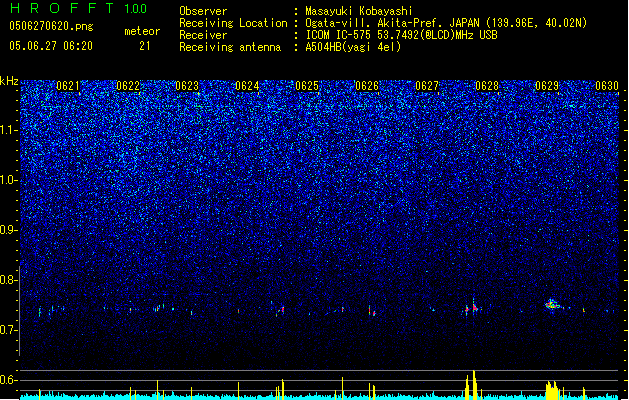
Task: Select ICOM IC-575 53.7492 MHz USB text
Action: click(x=401, y=35)
